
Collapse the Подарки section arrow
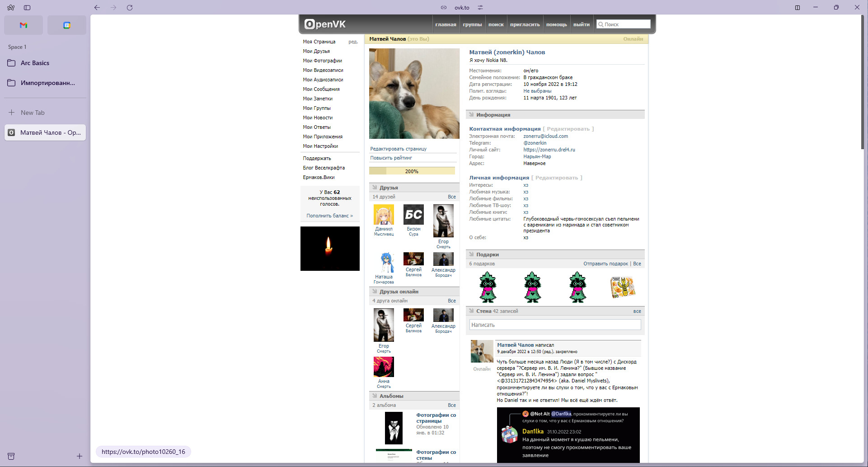tap(471, 255)
